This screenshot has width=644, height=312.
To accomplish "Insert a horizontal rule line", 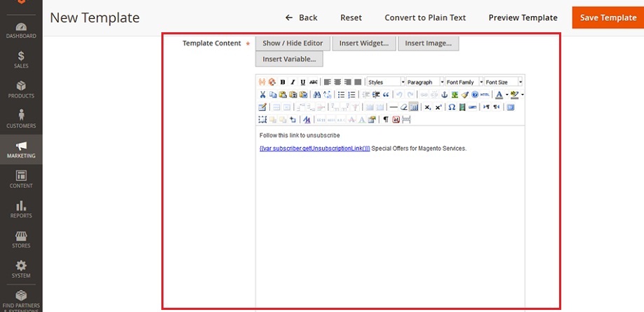I will (x=394, y=107).
